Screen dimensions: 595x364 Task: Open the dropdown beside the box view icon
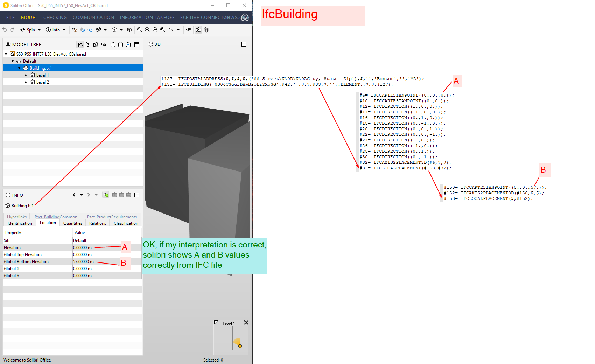pyautogui.click(x=121, y=30)
